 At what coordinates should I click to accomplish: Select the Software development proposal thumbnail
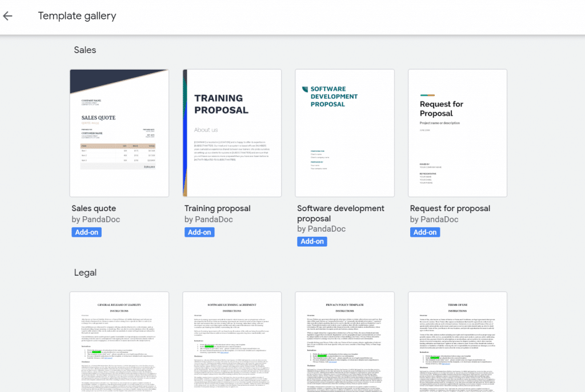tap(344, 133)
